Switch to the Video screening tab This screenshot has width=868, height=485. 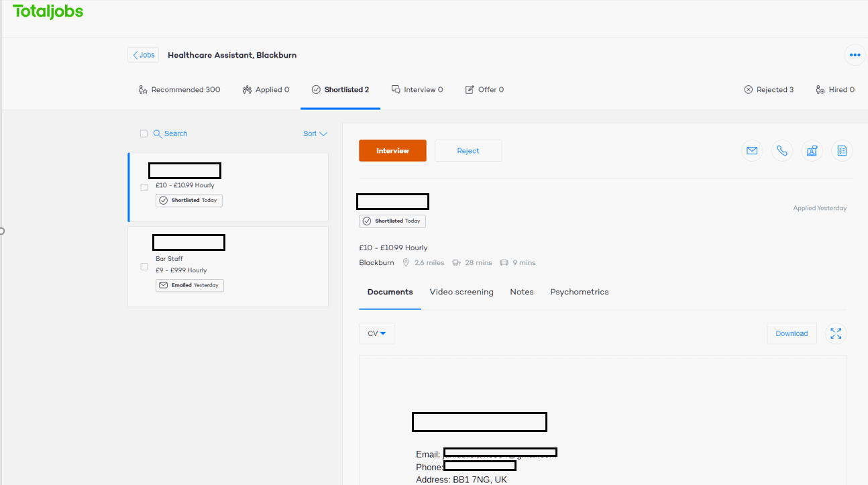(461, 292)
